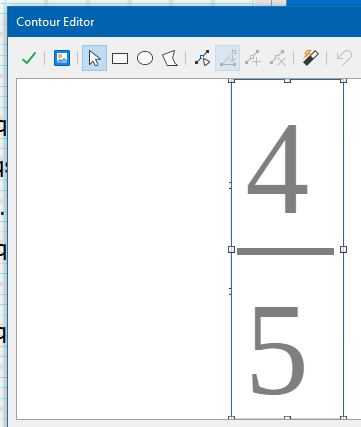Click the top-left contour handle
Screen dimensions: 361x427
click(x=231, y=81)
